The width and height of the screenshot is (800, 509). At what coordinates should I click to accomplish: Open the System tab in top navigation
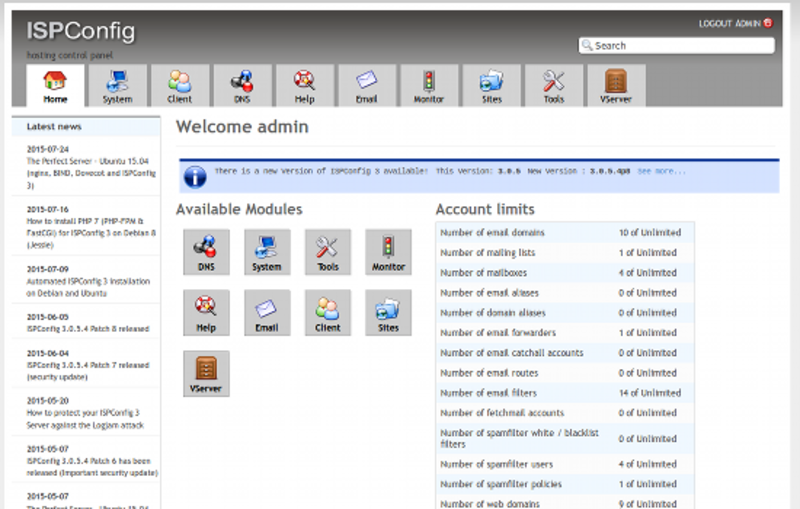click(117, 86)
